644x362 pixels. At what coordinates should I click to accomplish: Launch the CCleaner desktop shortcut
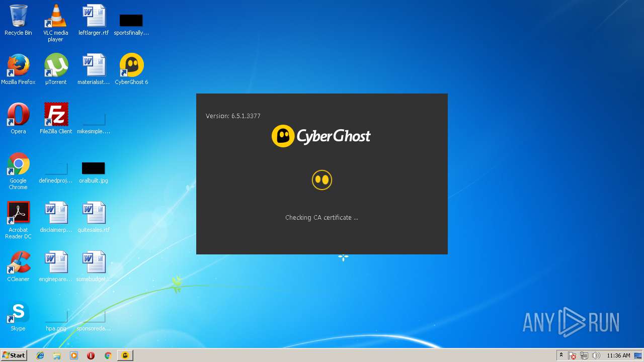tap(18, 266)
